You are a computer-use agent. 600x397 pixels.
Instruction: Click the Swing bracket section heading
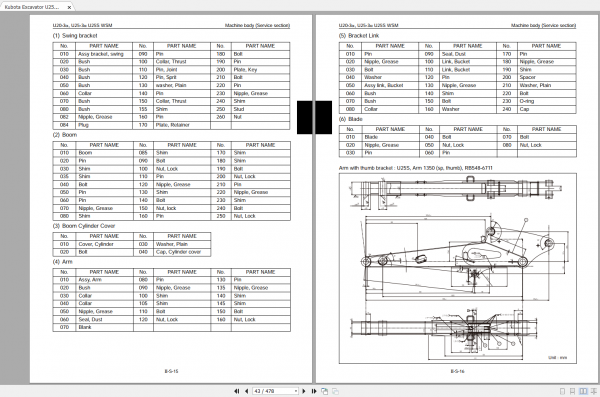75,36
